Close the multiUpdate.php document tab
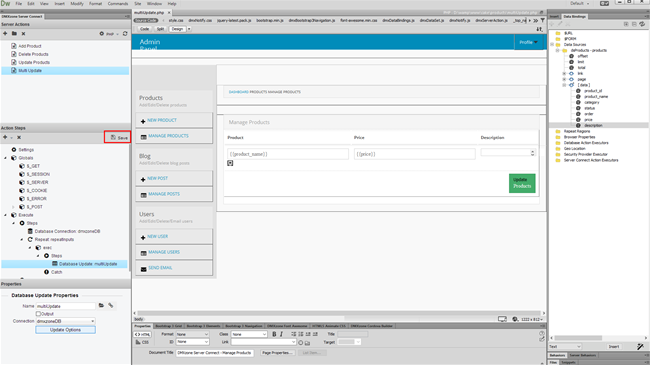The image size is (650, 365). click(x=169, y=13)
